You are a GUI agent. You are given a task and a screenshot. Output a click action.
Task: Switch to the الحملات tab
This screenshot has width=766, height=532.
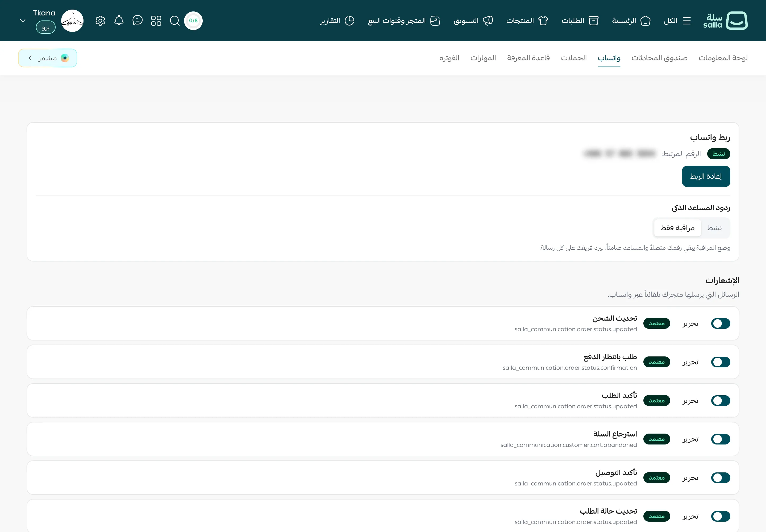tap(574, 58)
